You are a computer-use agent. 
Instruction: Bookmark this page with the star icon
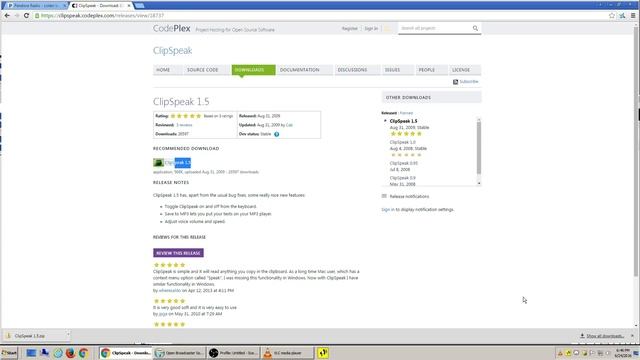[x=611, y=16]
